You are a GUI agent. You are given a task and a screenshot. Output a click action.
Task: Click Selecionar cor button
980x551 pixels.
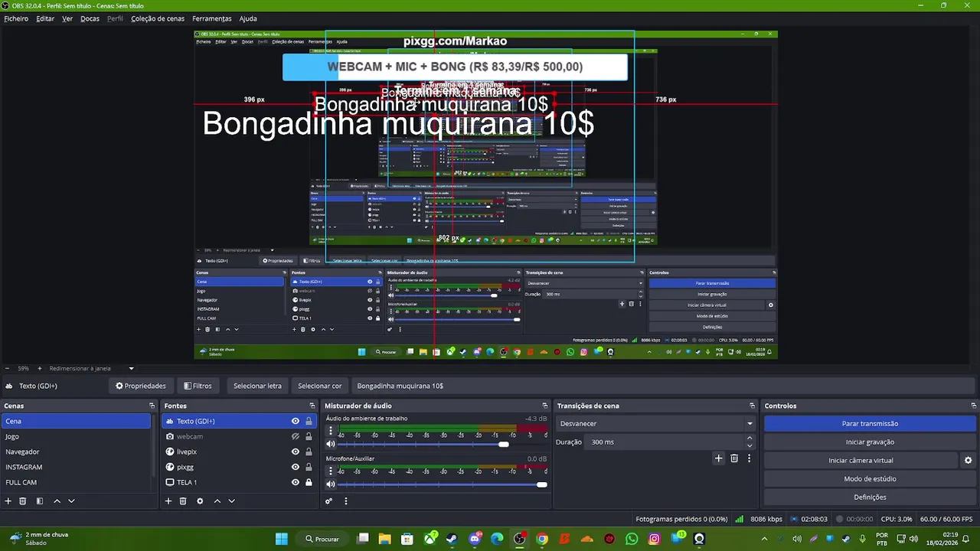click(319, 386)
